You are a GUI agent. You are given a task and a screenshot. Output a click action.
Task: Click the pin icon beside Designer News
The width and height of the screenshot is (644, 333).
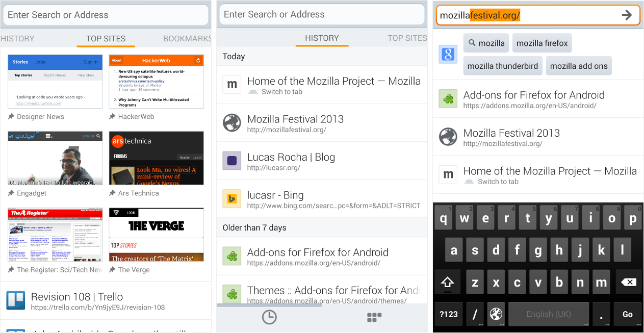click(11, 117)
